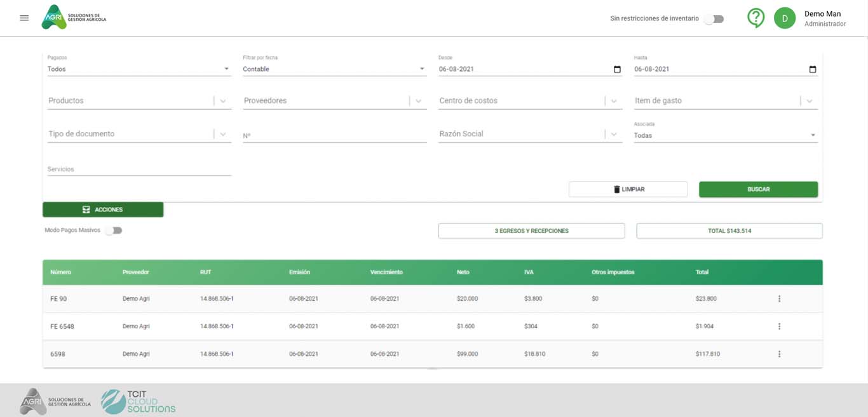
Task: Open the three-dot menu for FE 90
Action: (x=779, y=299)
